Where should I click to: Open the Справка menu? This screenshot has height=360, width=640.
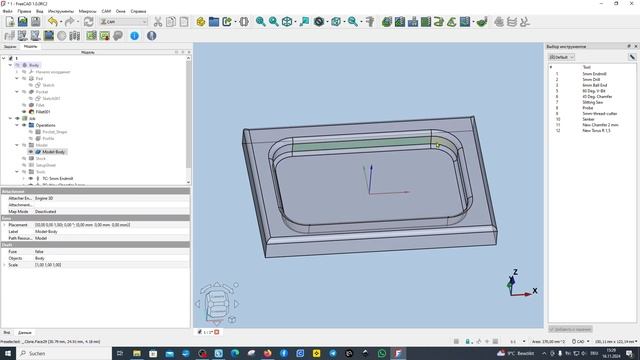138,11
